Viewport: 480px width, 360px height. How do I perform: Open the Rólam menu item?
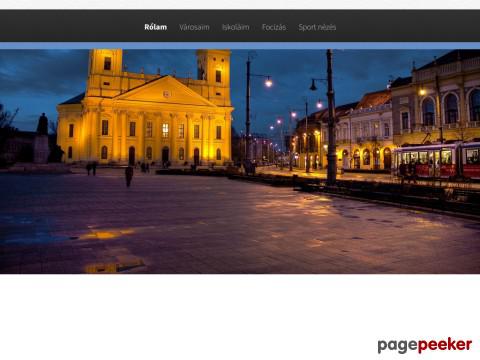(x=156, y=27)
